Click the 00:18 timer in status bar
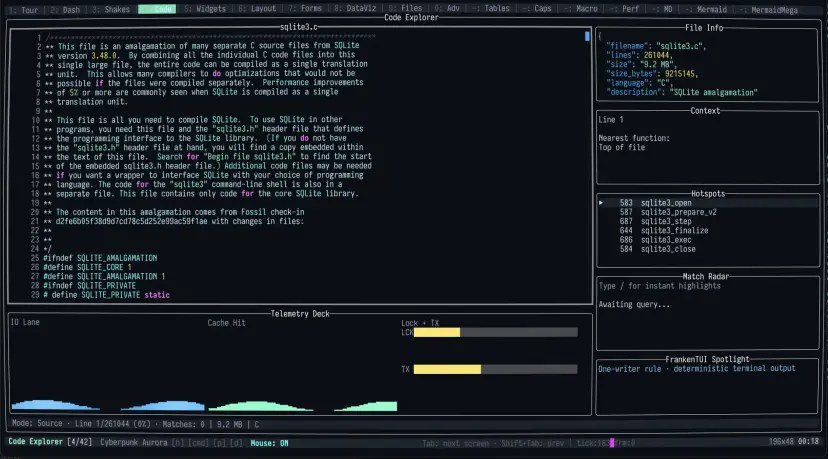 (x=808, y=442)
